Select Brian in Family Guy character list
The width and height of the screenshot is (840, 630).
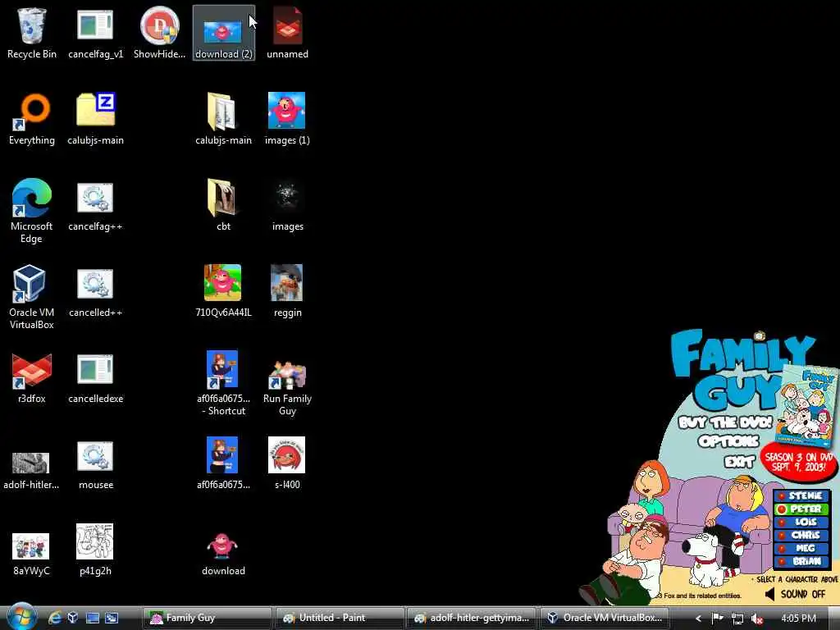point(801,561)
